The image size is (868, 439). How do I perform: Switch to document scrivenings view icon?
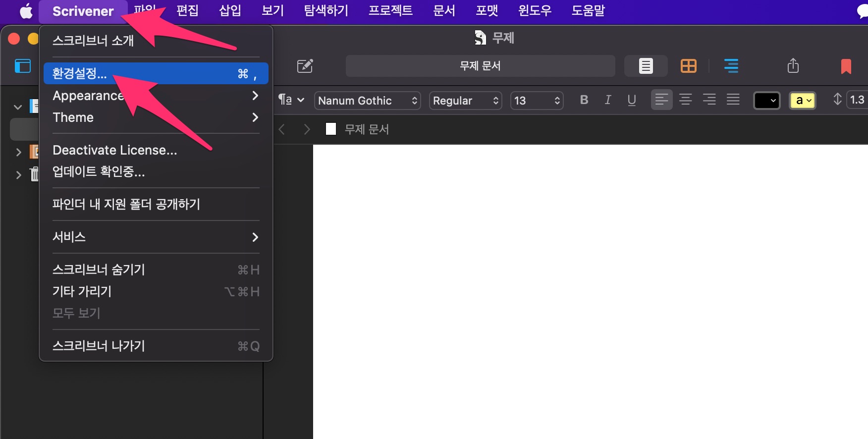point(646,66)
